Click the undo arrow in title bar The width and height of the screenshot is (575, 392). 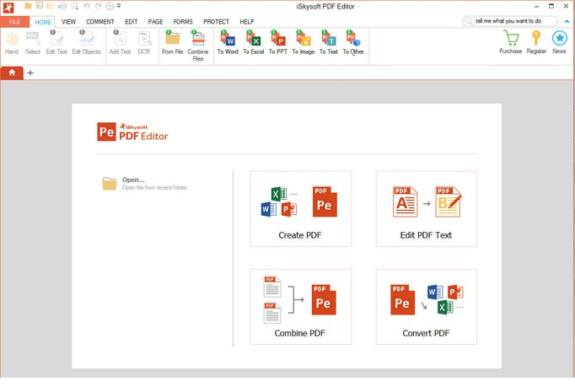coord(87,6)
